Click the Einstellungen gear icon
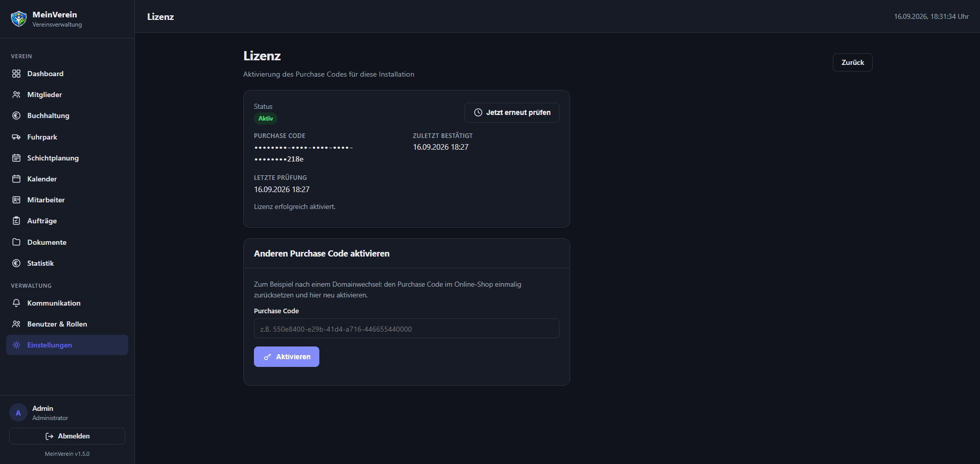 click(x=16, y=345)
